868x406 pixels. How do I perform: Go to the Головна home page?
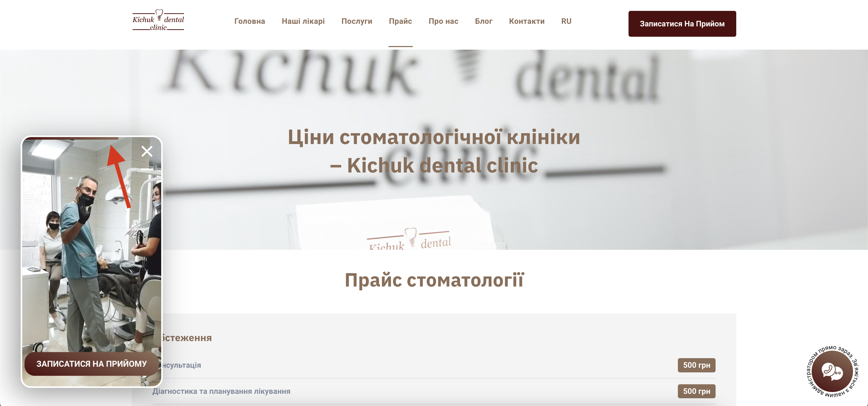tap(250, 21)
